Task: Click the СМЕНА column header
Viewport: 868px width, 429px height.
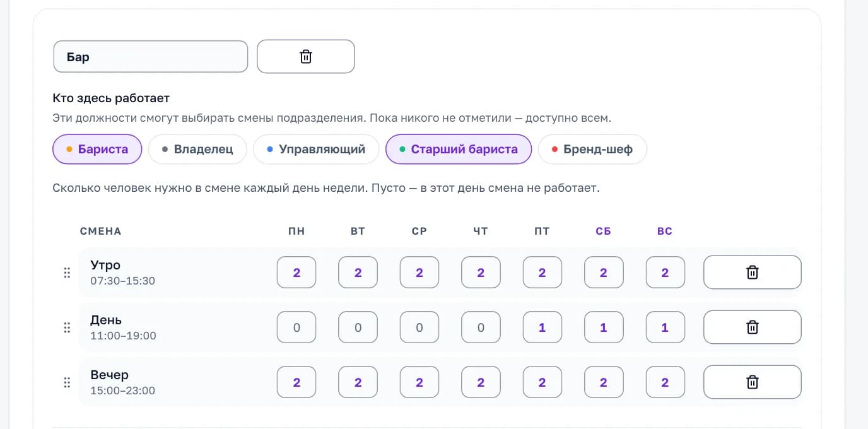Action: coord(100,231)
